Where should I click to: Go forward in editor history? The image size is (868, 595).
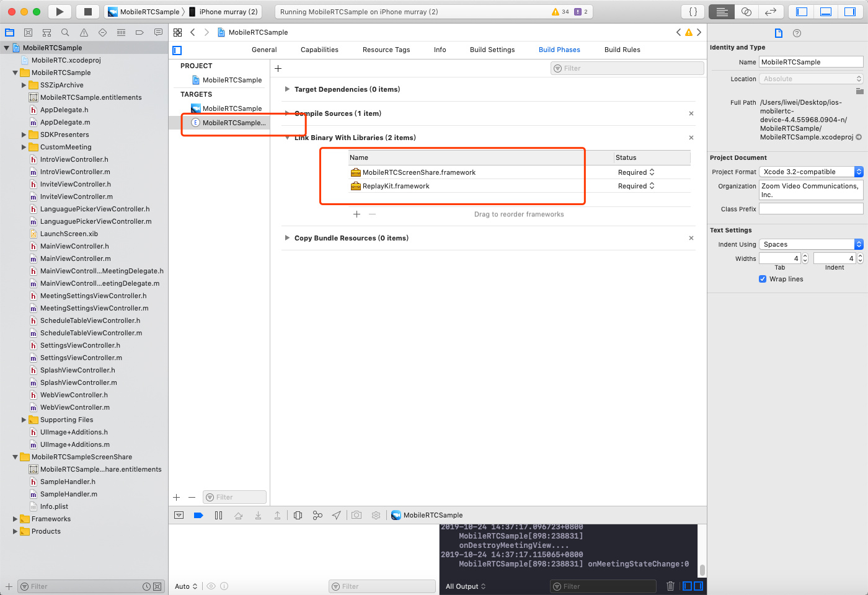[206, 32]
